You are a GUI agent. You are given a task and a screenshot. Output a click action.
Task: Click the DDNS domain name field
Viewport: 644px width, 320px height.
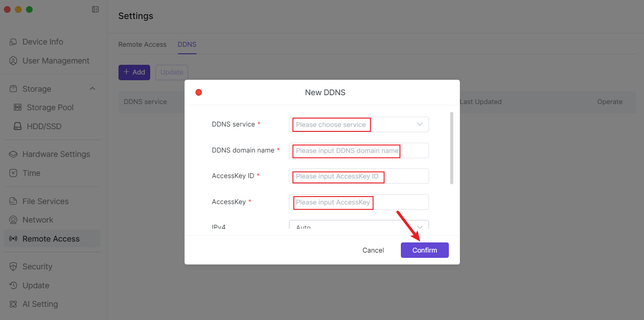click(x=359, y=151)
